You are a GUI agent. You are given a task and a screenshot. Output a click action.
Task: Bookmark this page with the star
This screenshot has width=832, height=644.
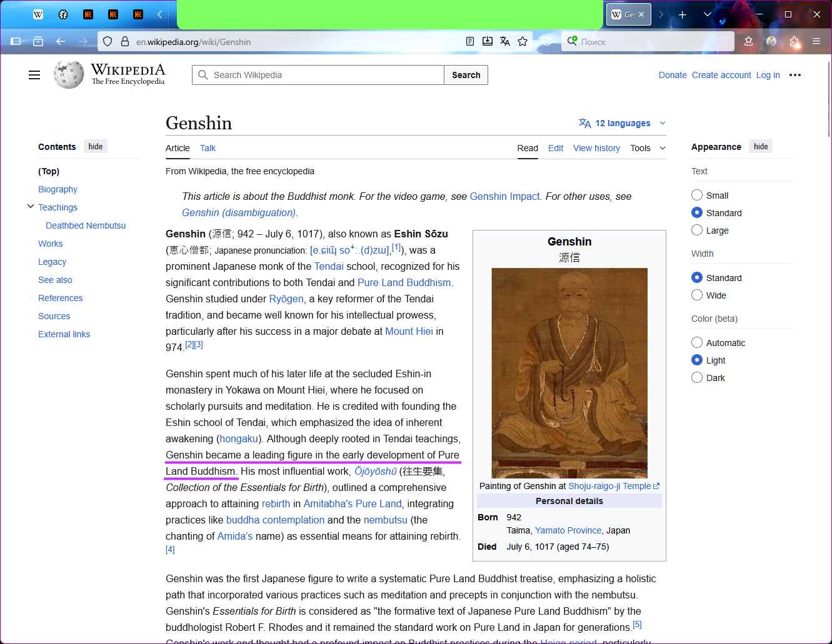point(523,41)
